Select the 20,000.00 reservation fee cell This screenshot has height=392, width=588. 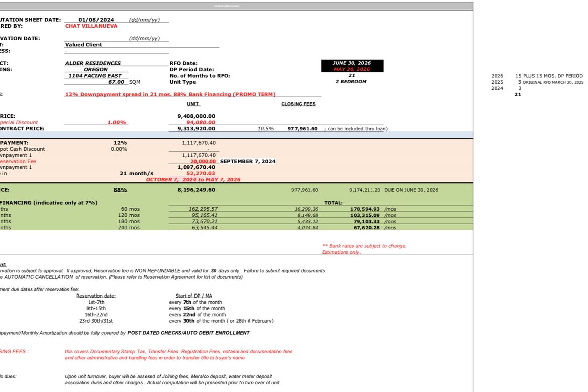click(x=203, y=162)
